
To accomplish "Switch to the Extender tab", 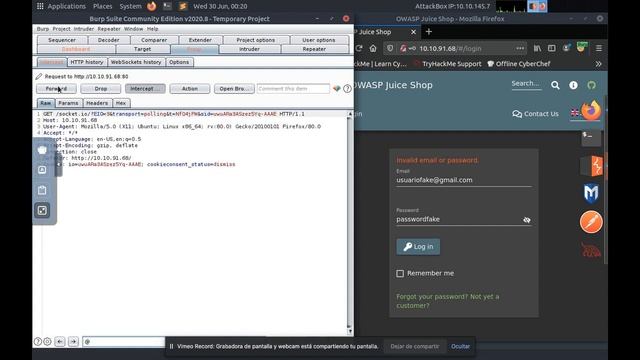I will pyautogui.click(x=200, y=40).
